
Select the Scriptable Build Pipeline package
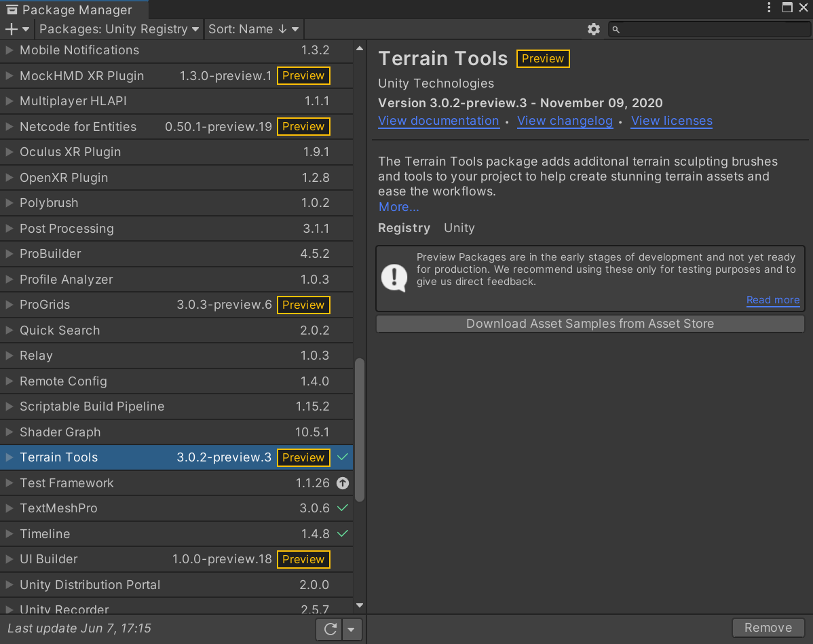(176, 406)
